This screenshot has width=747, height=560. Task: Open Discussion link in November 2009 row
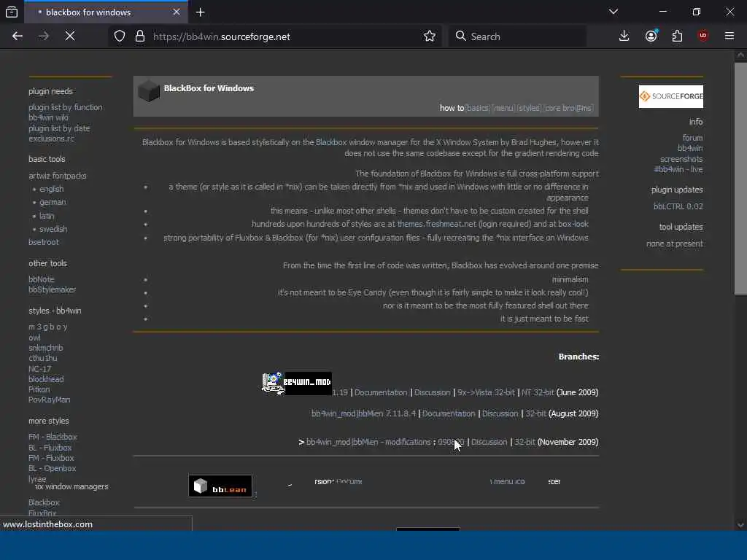pos(489,442)
